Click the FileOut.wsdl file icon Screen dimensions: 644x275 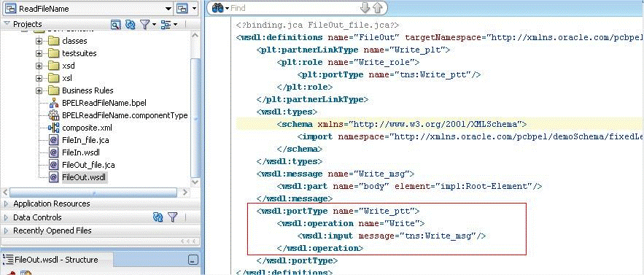(54, 177)
